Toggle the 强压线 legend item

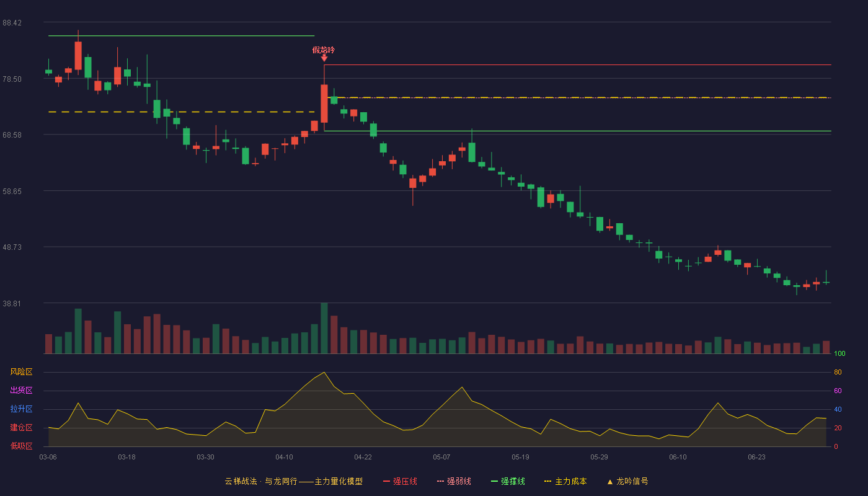400,481
